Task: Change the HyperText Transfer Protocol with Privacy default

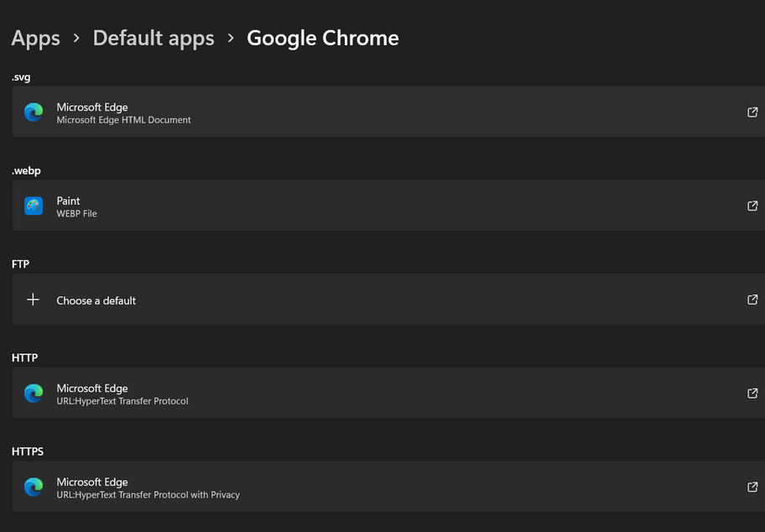Action: [x=148, y=488]
